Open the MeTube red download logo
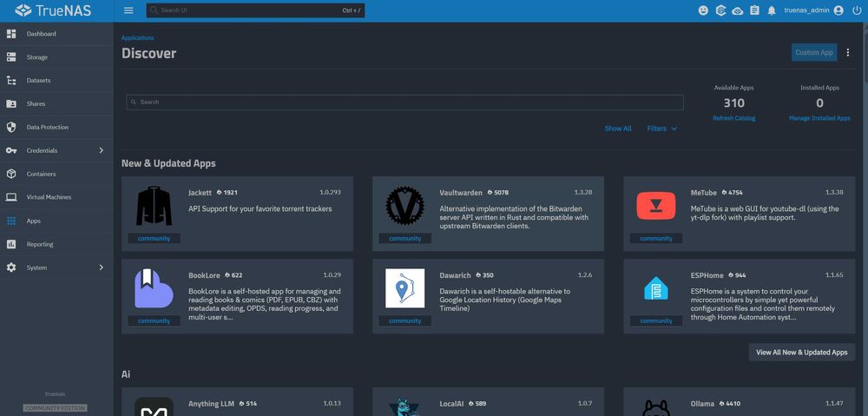Screen dimensions: 868x416 coord(656,206)
